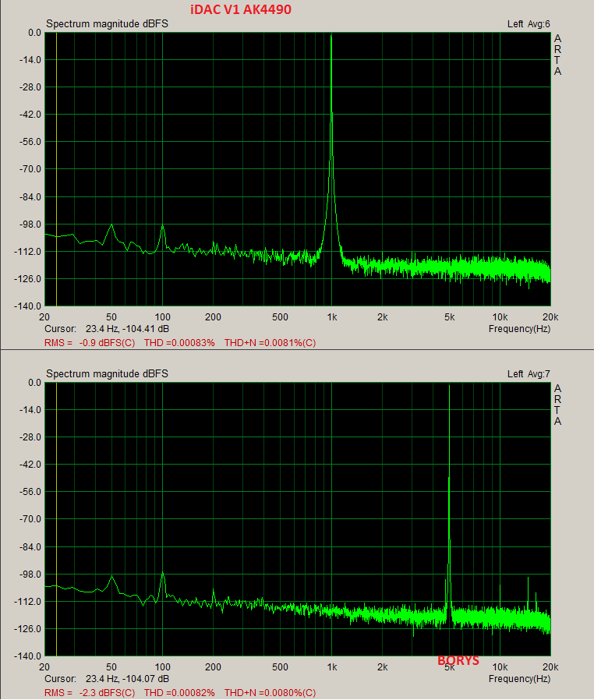Click the vertical ARTA label beside the top graph
Screen dimensions: 594x700
click(x=557, y=55)
